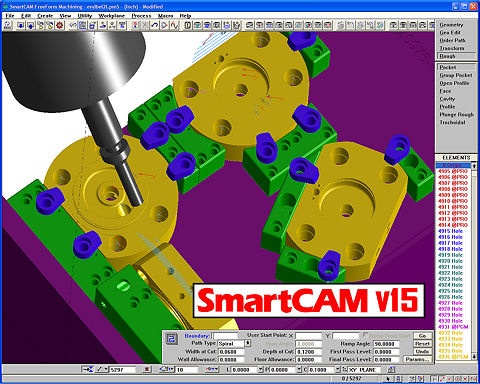Open the Utility menu
Viewport: 480px width, 384px height.
pyautogui.click(x=85, y=16)
